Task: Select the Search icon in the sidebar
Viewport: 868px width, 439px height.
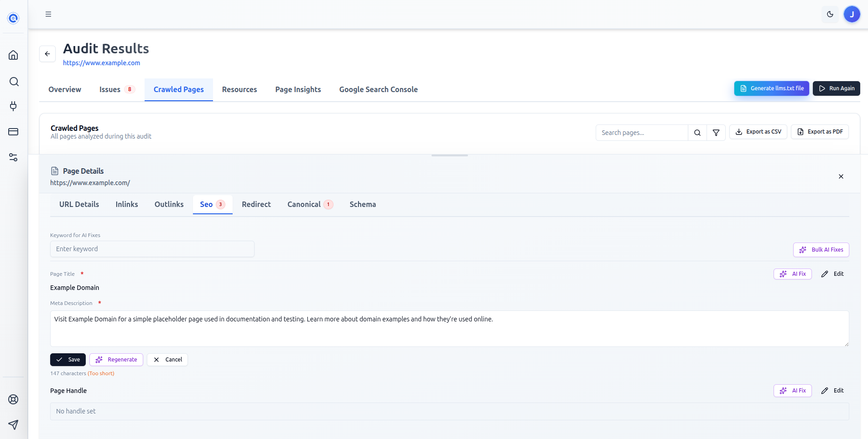Action: point(13,82)
